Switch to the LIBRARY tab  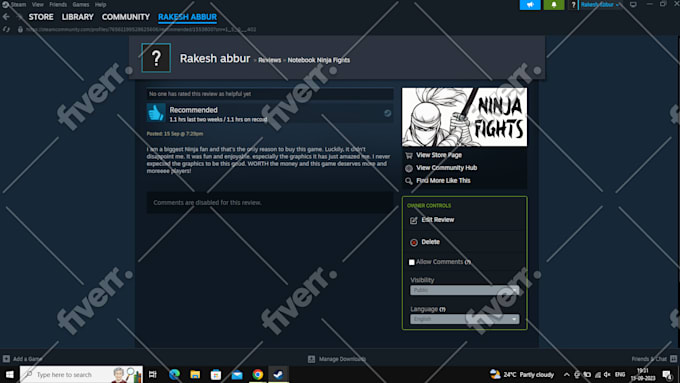[x=77, y=17]
